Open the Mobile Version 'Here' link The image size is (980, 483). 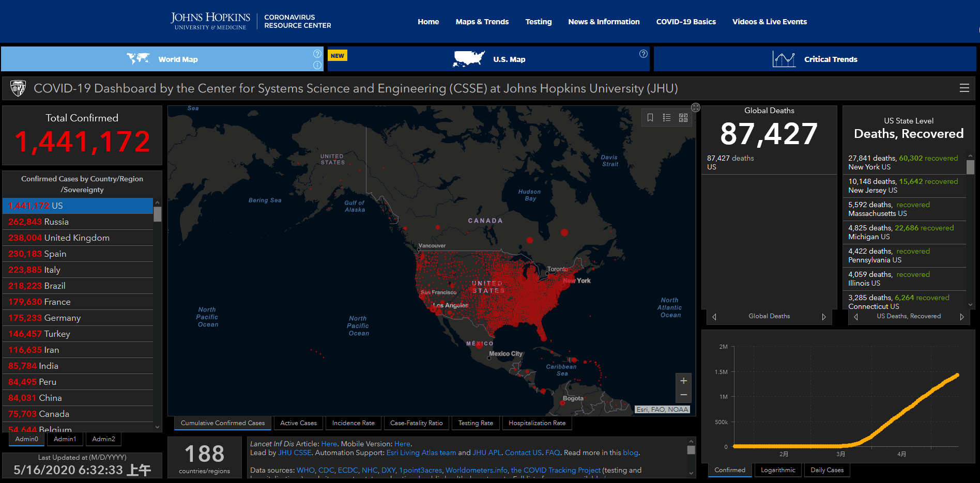pyautogui.click(x=402, y=444)
